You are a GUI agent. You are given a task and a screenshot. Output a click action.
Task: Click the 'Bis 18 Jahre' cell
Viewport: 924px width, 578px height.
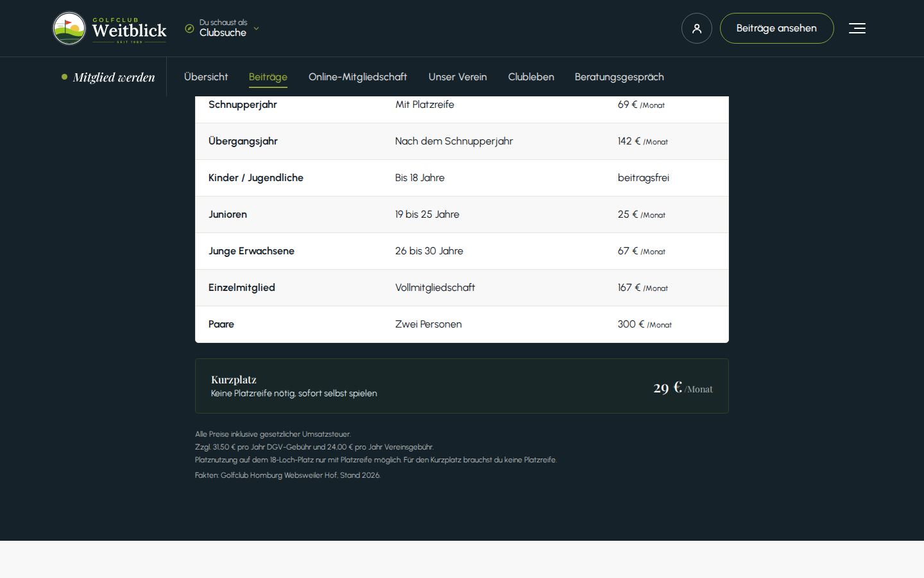pyautogui.click(x=420, y=178)
